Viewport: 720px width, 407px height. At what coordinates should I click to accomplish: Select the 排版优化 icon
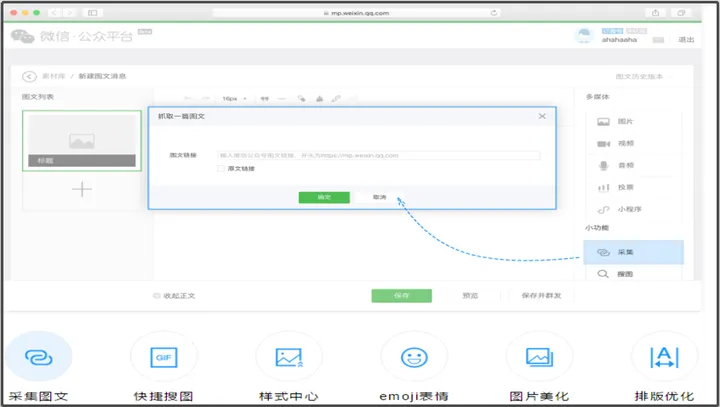pos(660,357)
